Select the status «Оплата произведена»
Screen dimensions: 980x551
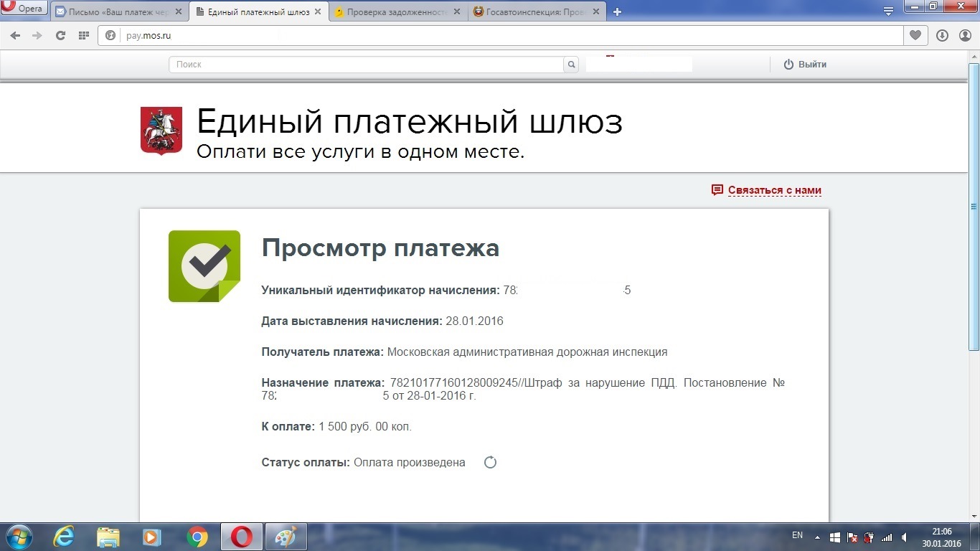(x=410, y=463)
